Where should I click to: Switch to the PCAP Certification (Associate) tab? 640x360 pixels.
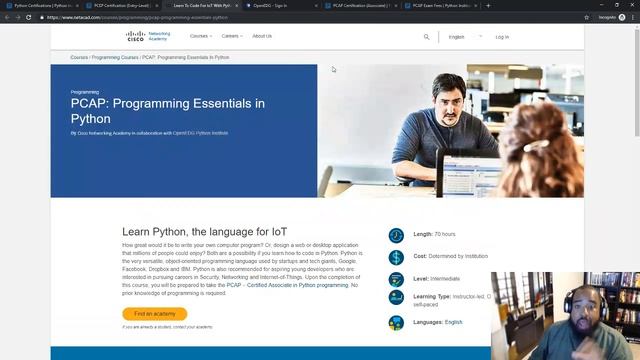point(360,6)
